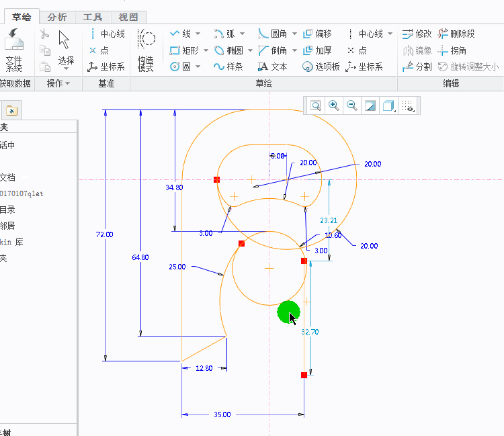The image size is (504, 436).
Task: Expand the 倒角 dropdown arrow
Action: [x=294, y=50]
